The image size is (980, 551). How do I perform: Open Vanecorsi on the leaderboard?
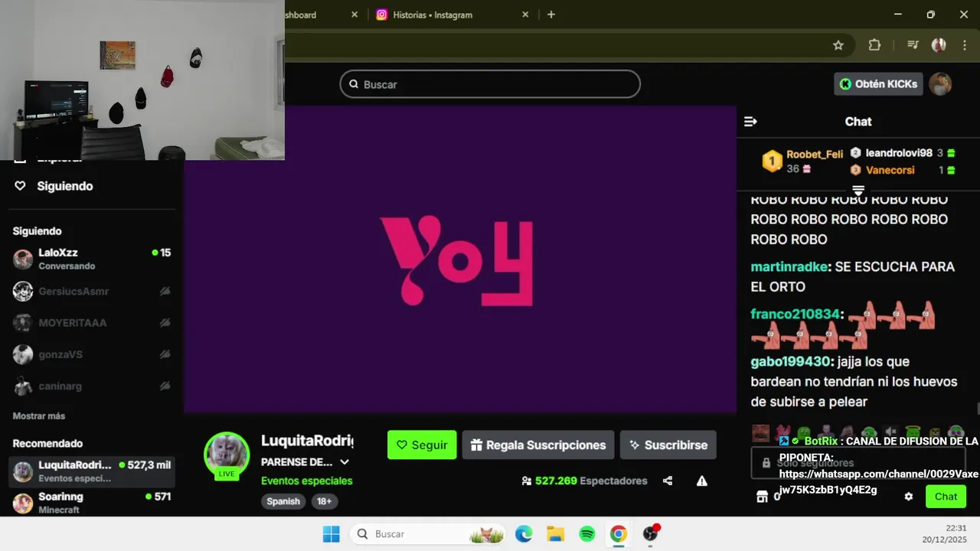(x=890, y=170)
